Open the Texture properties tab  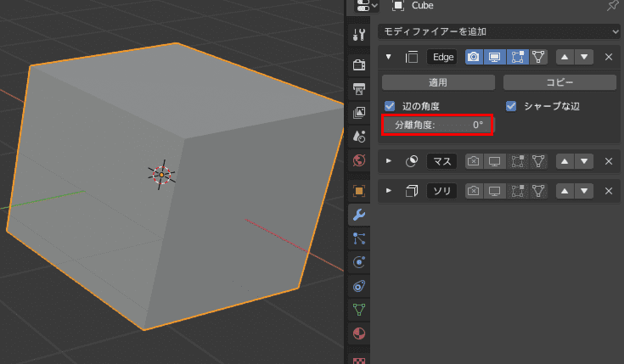(359, 359)
